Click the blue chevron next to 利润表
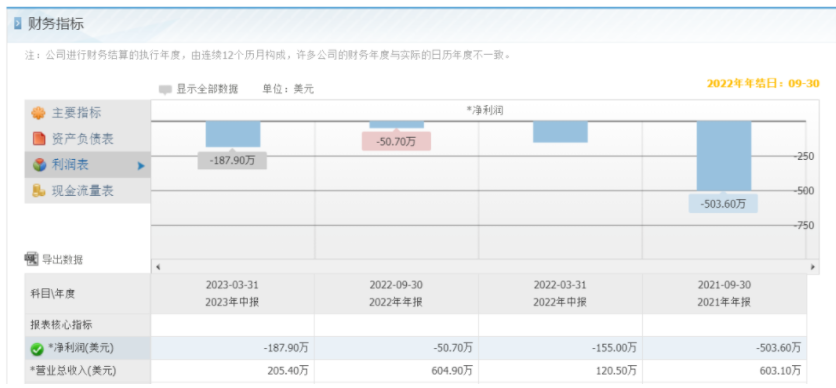836x388 pixels. 141,166
